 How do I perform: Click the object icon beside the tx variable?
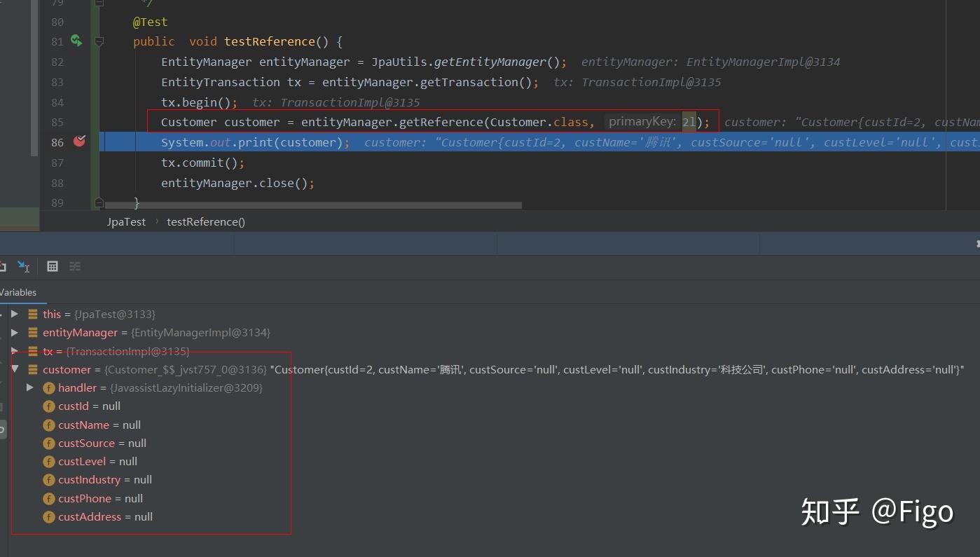32,351
